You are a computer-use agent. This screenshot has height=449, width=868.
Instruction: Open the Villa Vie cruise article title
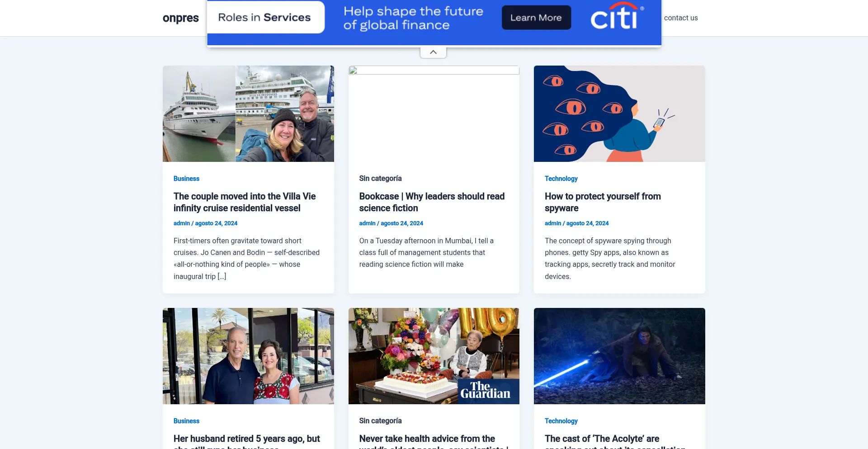245,202
